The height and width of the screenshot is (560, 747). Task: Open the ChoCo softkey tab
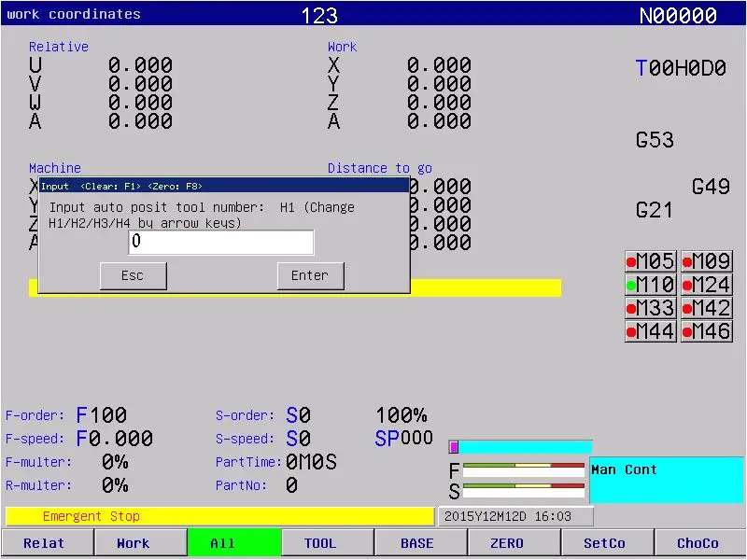click(701, 543)
